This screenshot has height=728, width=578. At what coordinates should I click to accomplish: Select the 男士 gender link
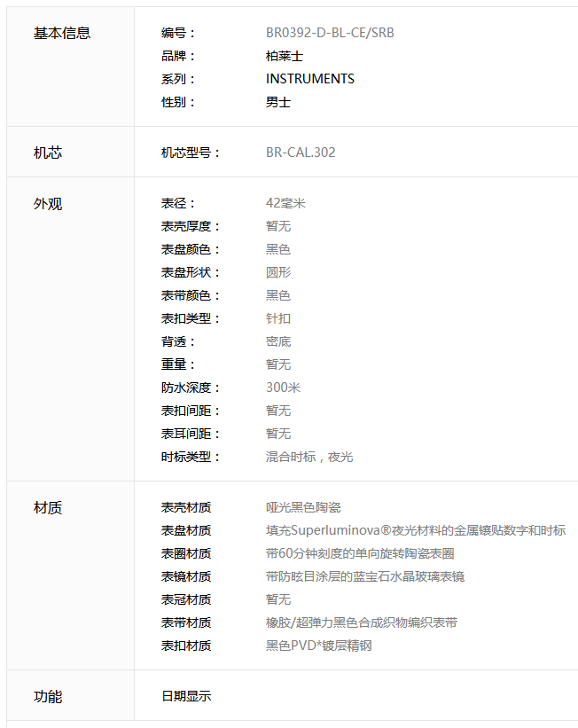(x=278, y=102)
